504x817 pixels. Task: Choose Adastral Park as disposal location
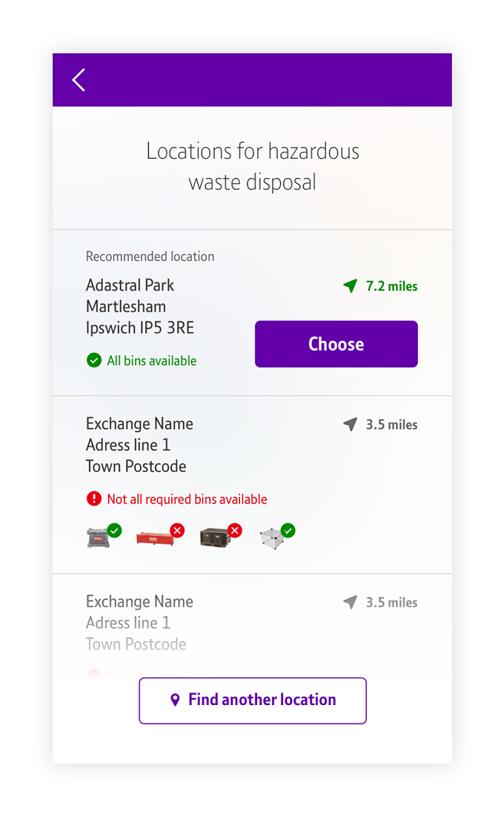336,344
